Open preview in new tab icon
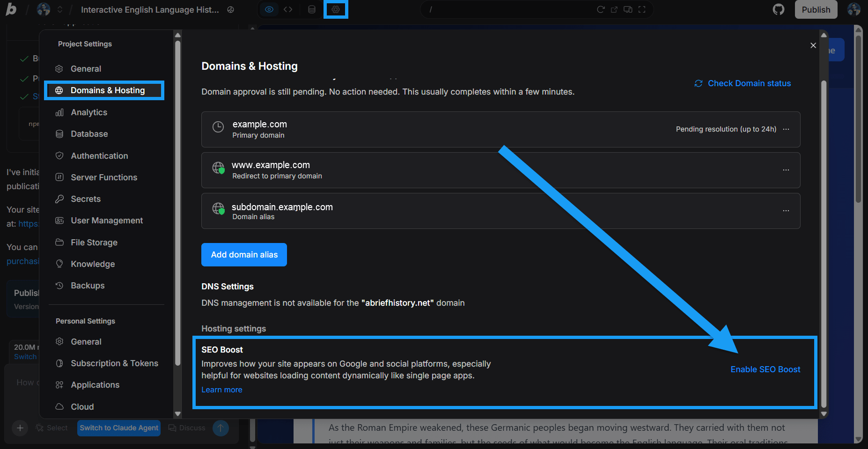The image size is (868, 449). (x=614, y=9)
